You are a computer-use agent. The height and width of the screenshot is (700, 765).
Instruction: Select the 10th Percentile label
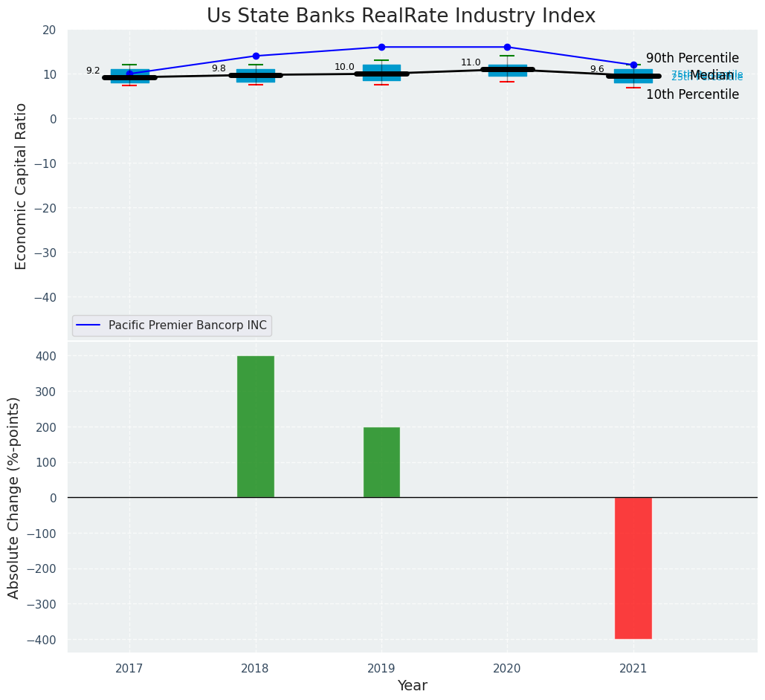[692, 94]
